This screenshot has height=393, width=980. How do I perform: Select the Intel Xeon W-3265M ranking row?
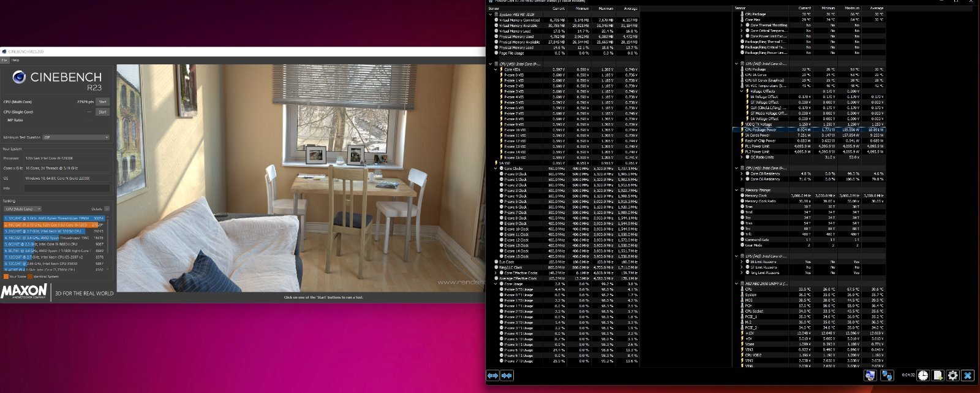tap(55, 231)
